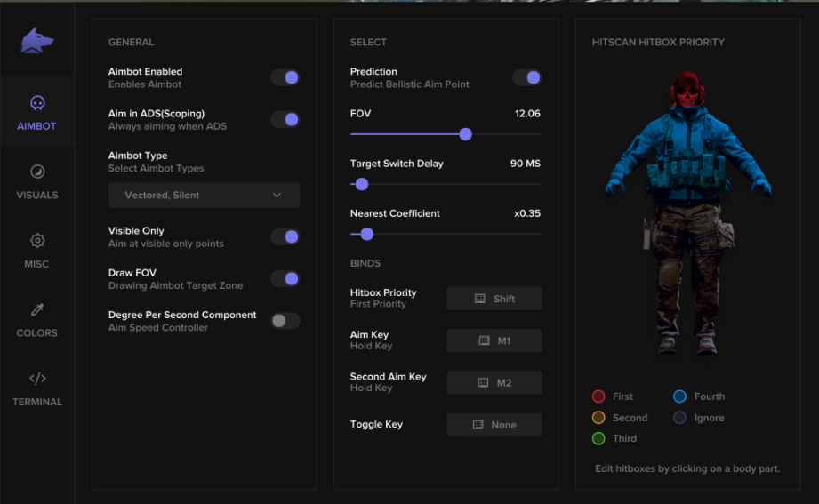Select the green Third priority swatch
The height and width of the screenshot is (504, 819).
[x=598, y=439]
